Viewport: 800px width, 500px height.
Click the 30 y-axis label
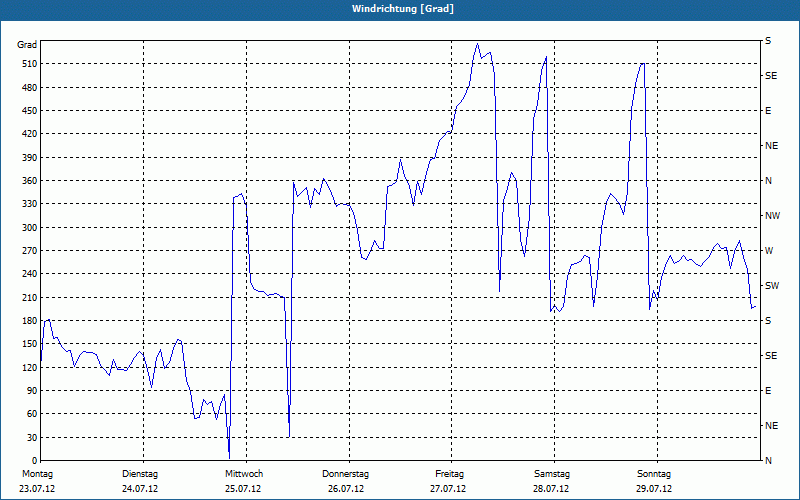click(x=32, y=438)
